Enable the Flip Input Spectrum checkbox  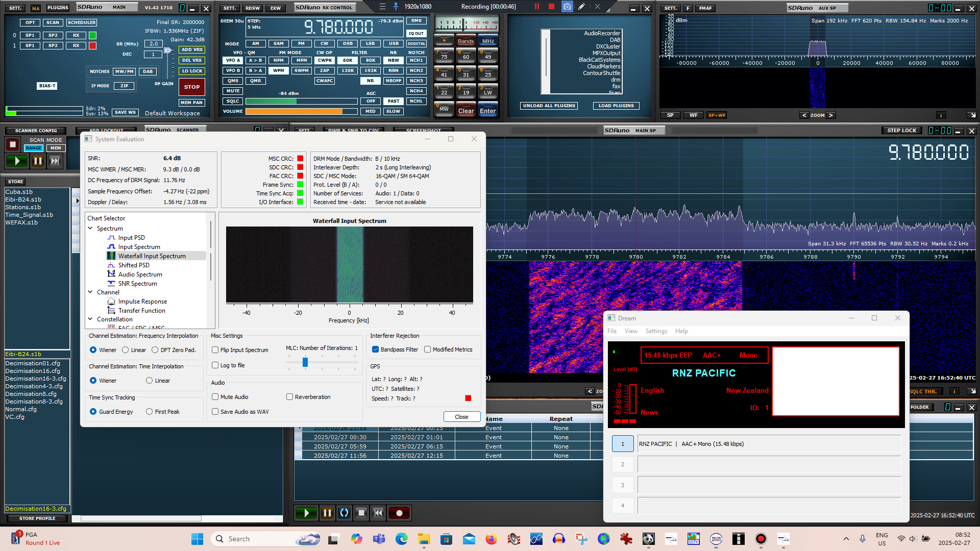215,350
